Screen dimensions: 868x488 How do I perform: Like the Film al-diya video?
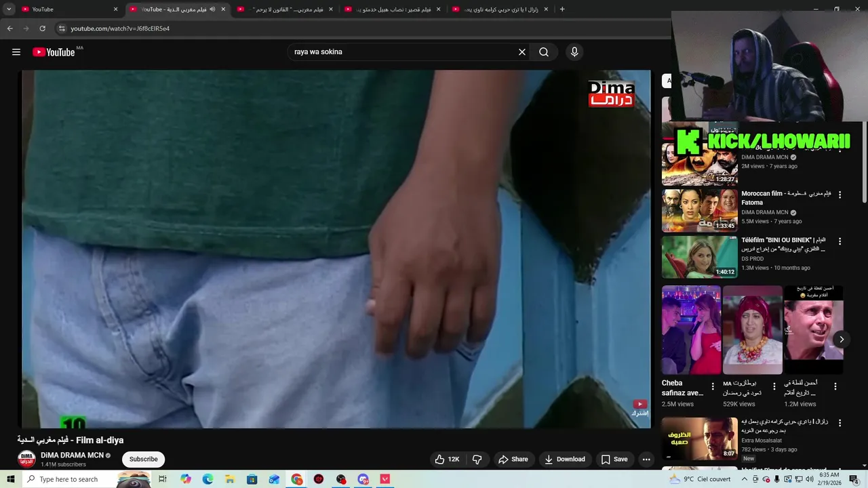pyautogui.click(x=448, y=459)
